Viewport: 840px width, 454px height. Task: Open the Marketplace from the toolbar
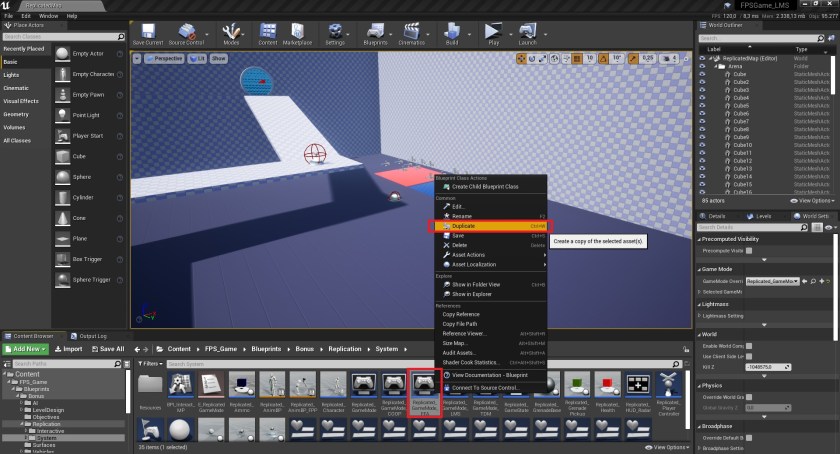297,34
